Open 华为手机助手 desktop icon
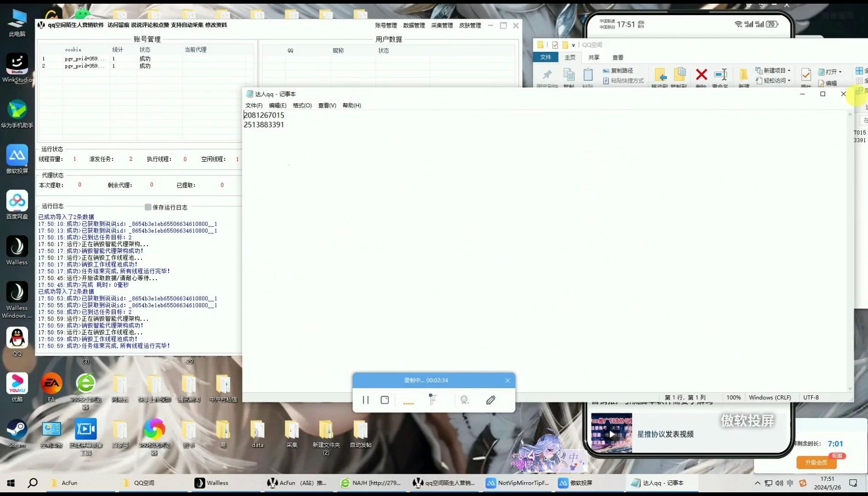868x496 pixels. [17, 113]
